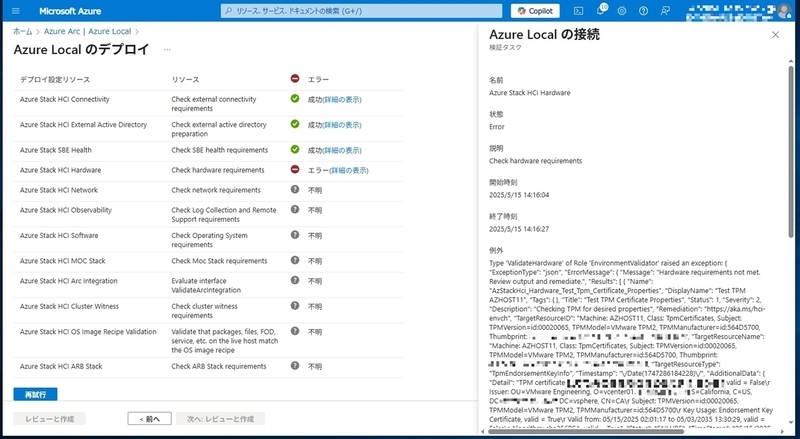
Task: Click the Microsoft Azure logo text
Action: (x=70, y=11)
